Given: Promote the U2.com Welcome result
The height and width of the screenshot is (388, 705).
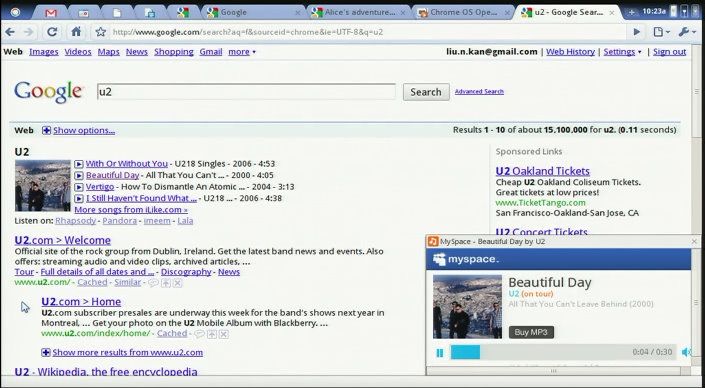Looking at the screenshot, I should tap(166, 283).
